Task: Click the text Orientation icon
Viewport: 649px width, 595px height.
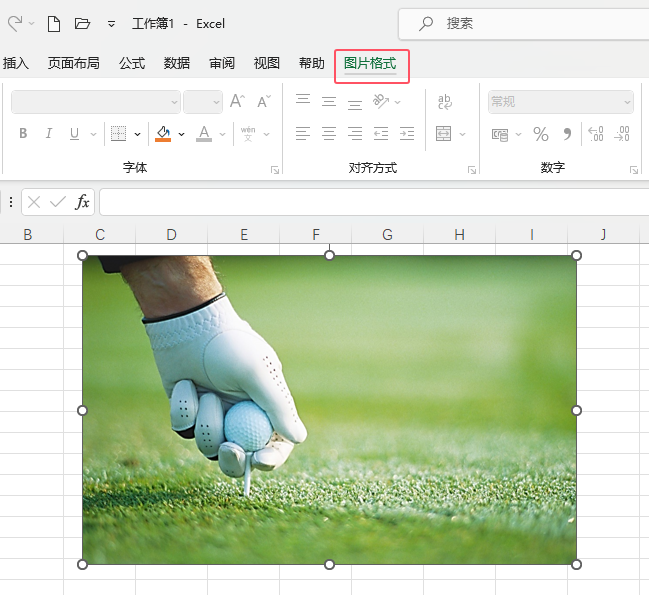Action: (381, 101)
